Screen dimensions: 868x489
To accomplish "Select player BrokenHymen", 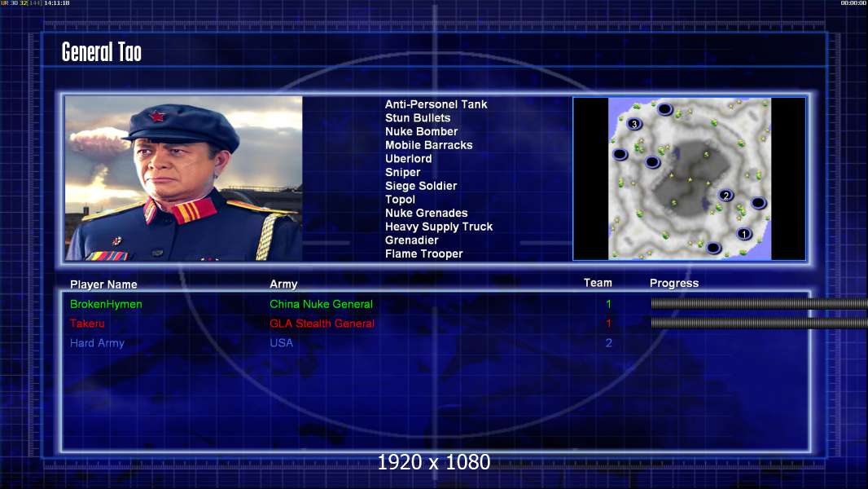I will tap(106, 304).
